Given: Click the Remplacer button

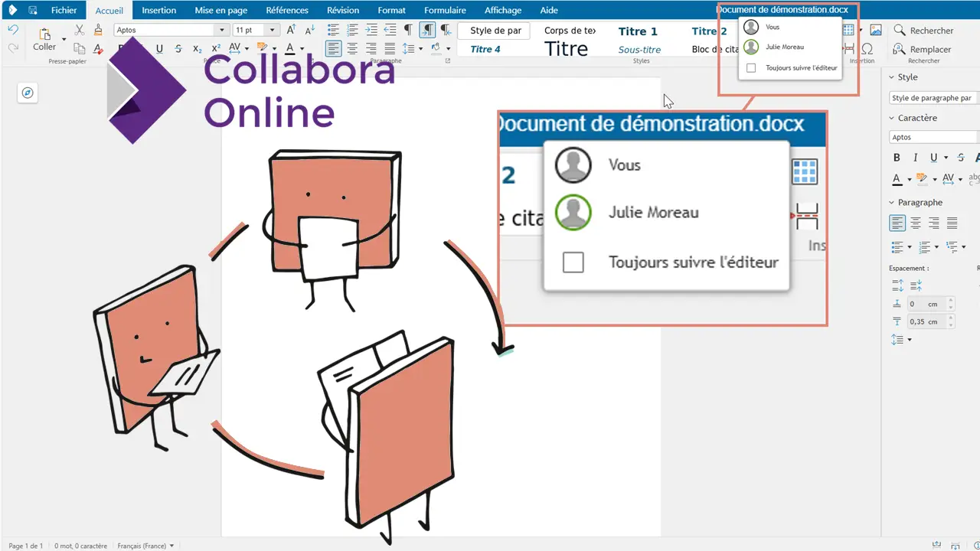Looking at the screenshot, I should tap(923, 49).
